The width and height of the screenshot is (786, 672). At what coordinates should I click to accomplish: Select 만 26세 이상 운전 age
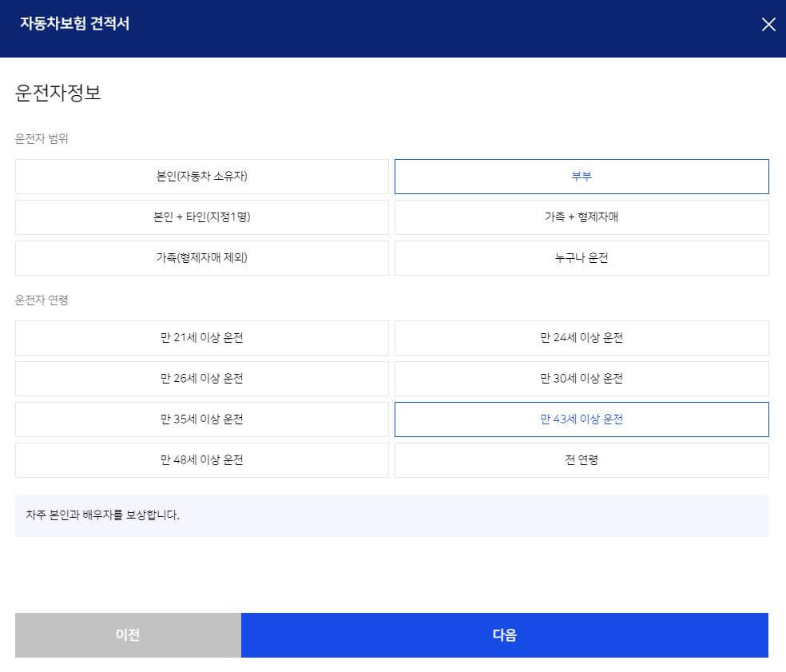click(201, 379)
